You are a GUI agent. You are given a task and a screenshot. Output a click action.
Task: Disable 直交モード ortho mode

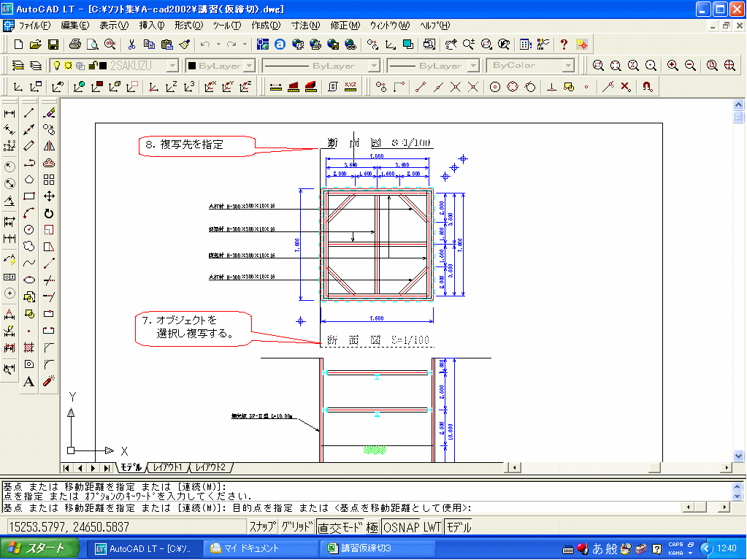tap(340, 526)
